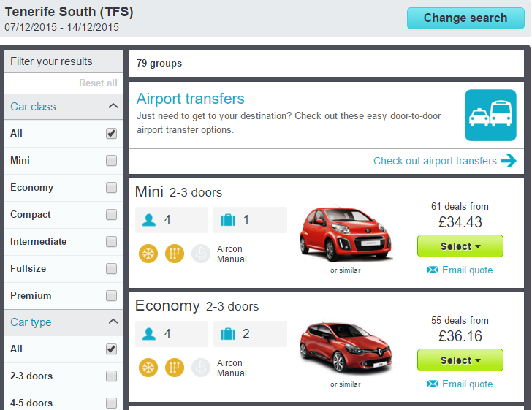This screenshot has height=410, width=532.
Task: Click the luggage icon on the Mini car
Action: 227,220
